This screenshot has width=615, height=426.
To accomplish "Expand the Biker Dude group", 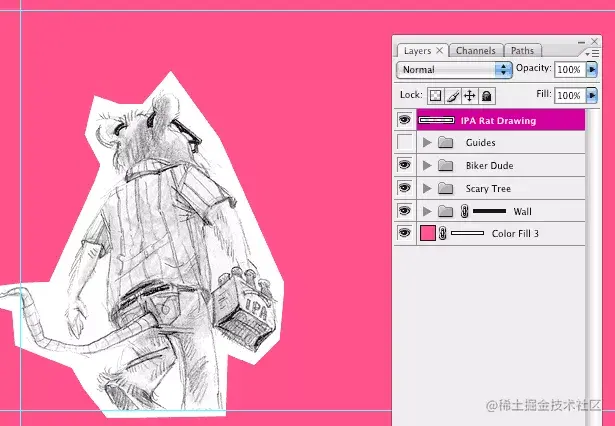I will tap(427, 166).
